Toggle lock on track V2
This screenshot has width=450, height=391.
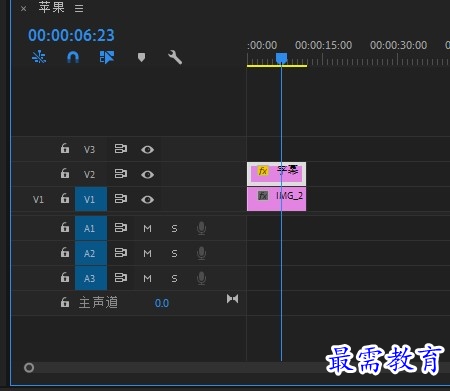(65, 173)
